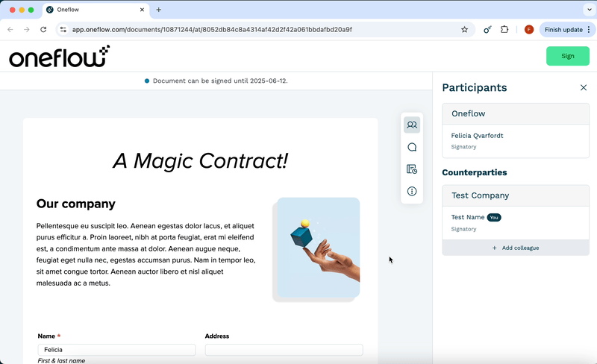
Task: Click the A Magic Contract! title
Action: (200, 160)
